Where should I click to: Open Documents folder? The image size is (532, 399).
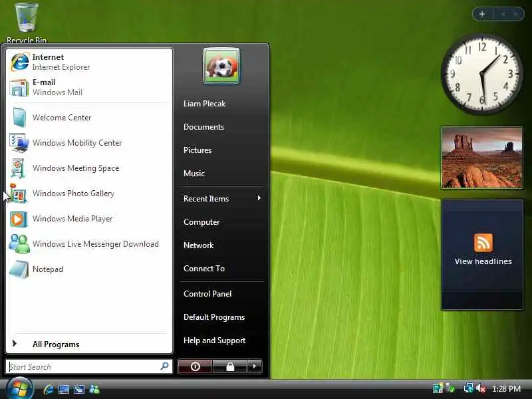[221, 127]
